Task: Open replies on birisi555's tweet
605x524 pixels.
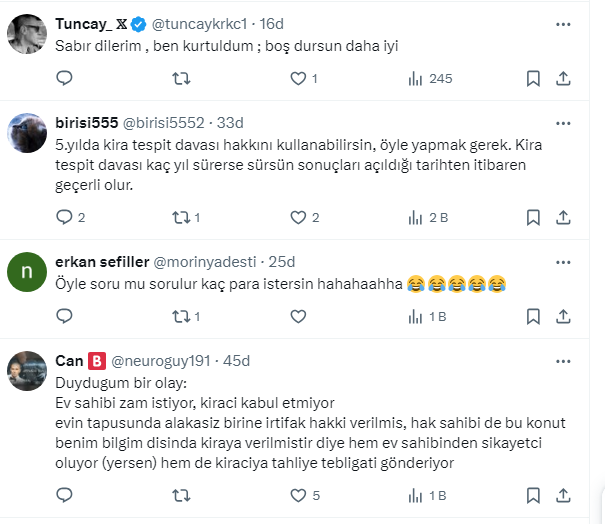Action: click(x=65, y=217)
